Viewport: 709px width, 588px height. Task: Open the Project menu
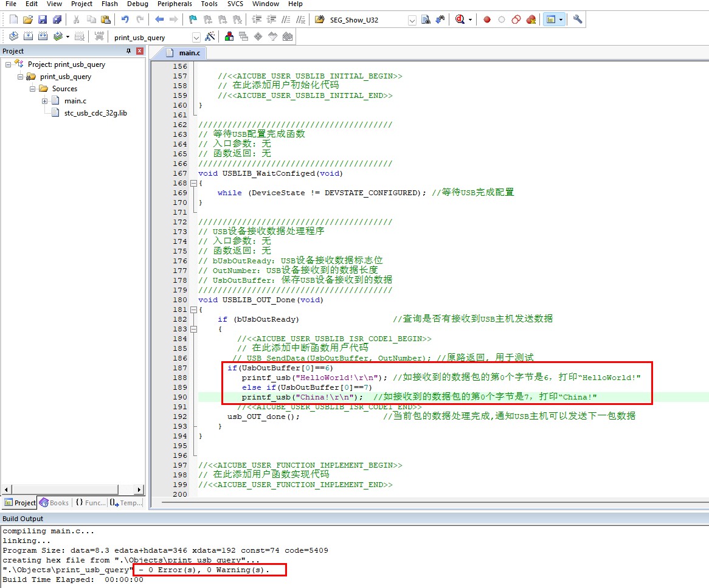coord(81,4)
